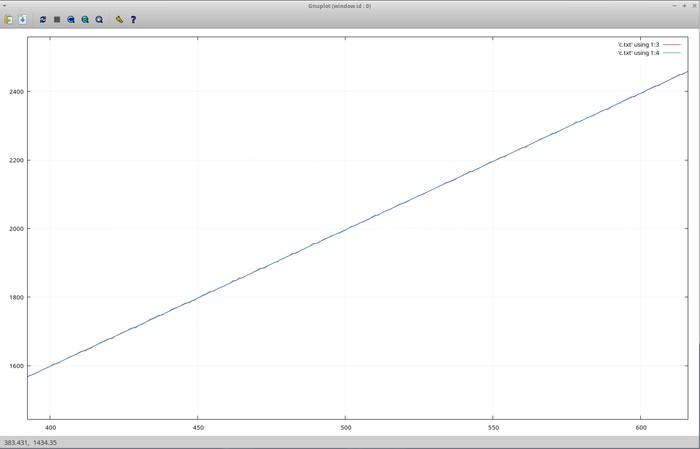This screenshot has width=700, height=449.
Task: Open gnuplot help via the question mark
Action: (x=133, y=19)
